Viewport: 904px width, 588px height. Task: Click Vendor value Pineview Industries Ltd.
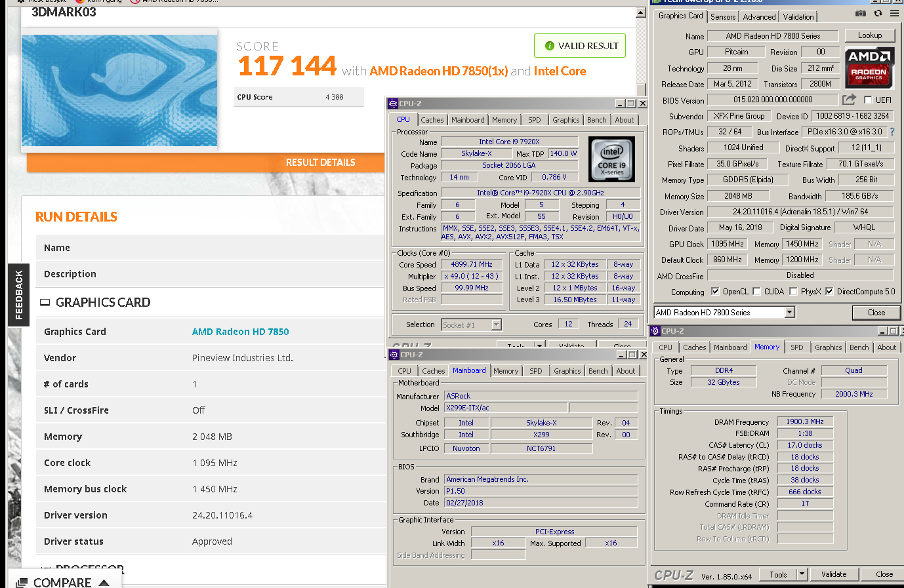(x=243, y=358)
